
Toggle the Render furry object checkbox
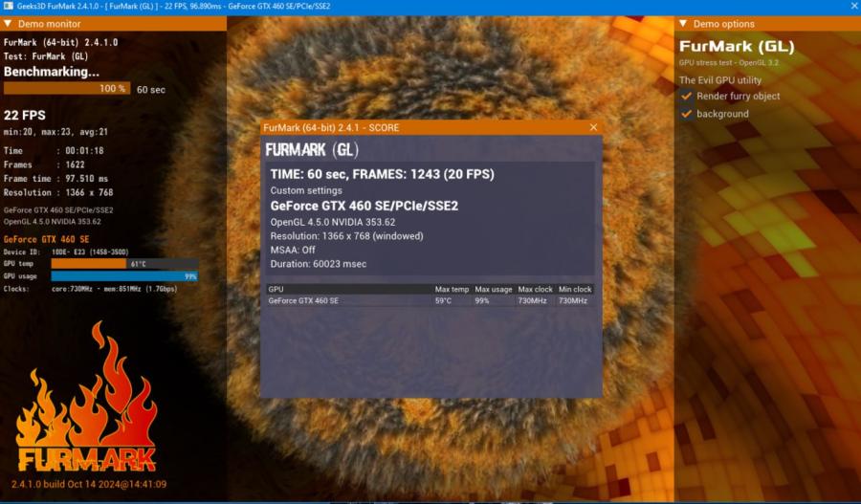pyautogui.click(x=686, y=96)
